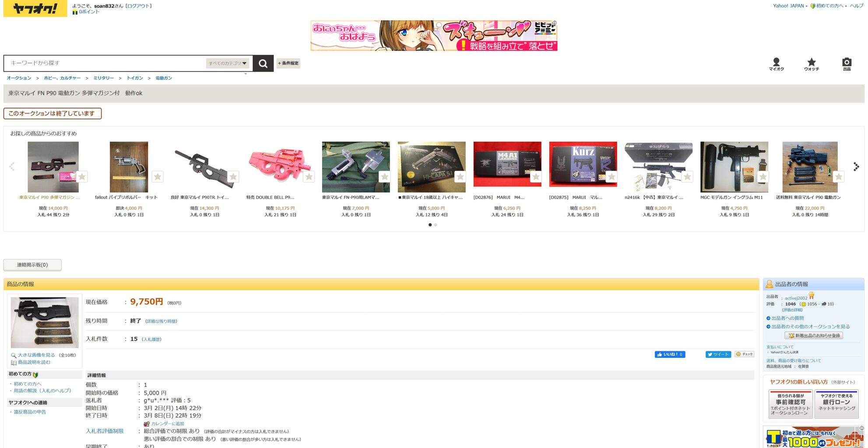Image resolution: width=868 pixels, height=448 pixels.
Task: Open 入札履歴 bid history link
Action: tap(151, 339)
